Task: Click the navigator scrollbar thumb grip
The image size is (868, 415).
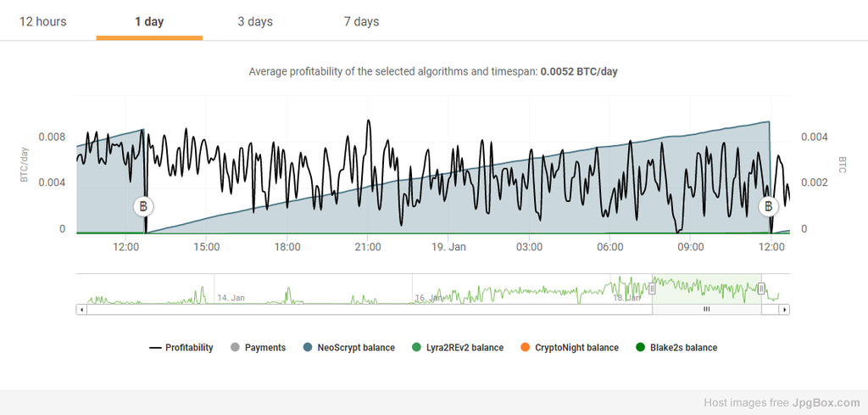Action: click(x=706, y=310)
